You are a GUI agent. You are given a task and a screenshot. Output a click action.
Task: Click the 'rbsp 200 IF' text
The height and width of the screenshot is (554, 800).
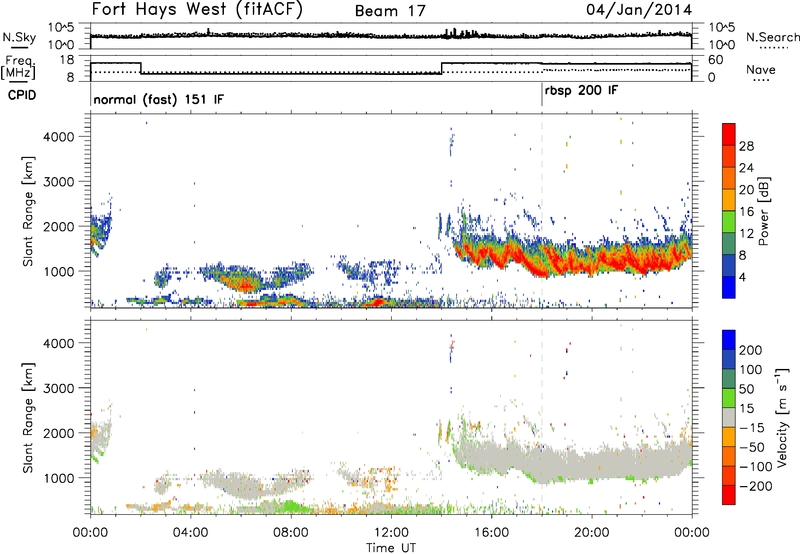581,91
